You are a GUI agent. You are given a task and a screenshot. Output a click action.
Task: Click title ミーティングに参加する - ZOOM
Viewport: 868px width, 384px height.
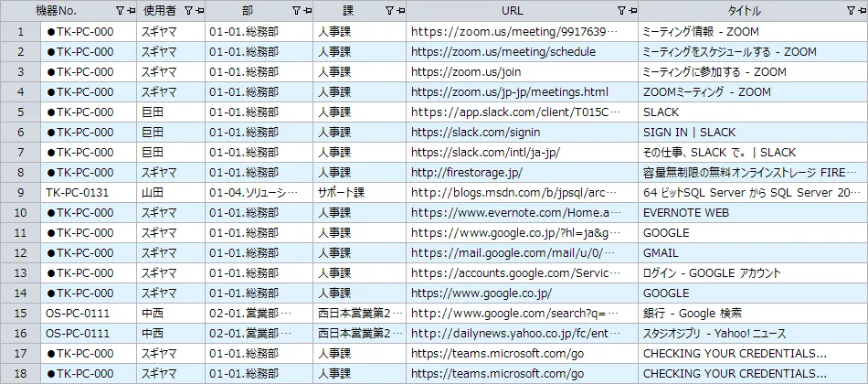point(715,72)
